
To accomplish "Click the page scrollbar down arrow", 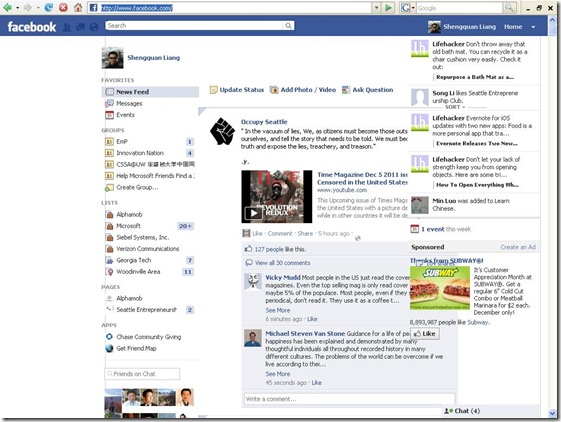I will pyautogui.click(x=552, y=414).
